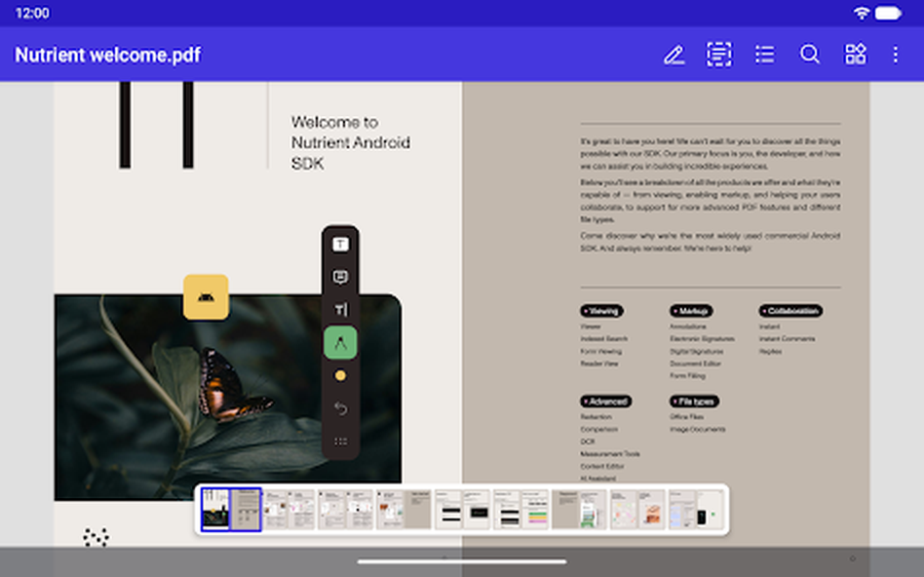This screenshot has width=924, height=577.
Task: Tap the Office Files entry
Action: [x=686, y=417]
